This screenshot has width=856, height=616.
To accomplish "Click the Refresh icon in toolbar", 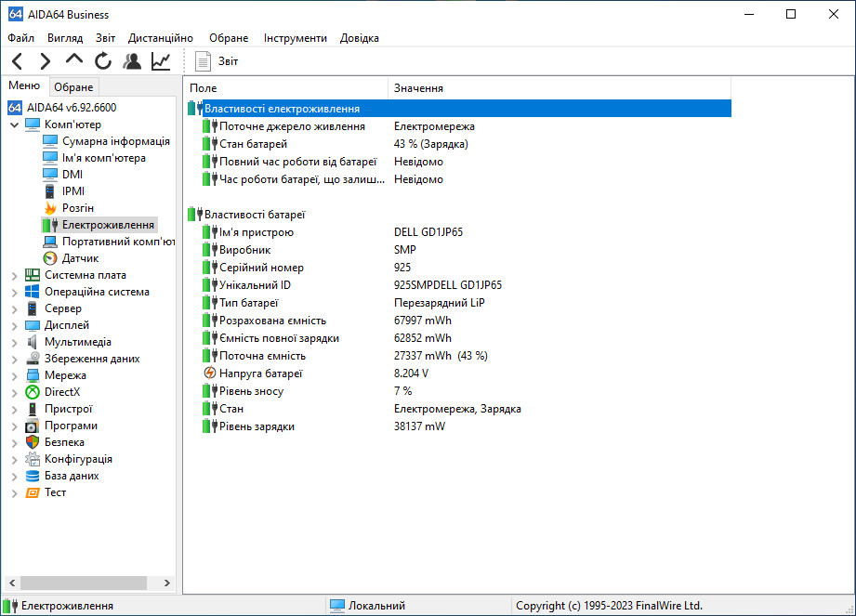I will (103, 61).
